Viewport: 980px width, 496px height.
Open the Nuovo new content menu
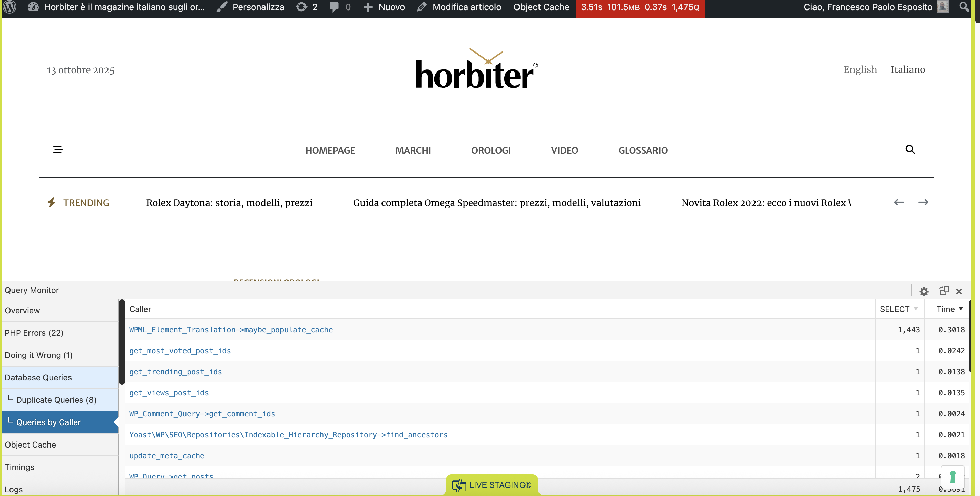pyautogui.click(x=384, y=7)
